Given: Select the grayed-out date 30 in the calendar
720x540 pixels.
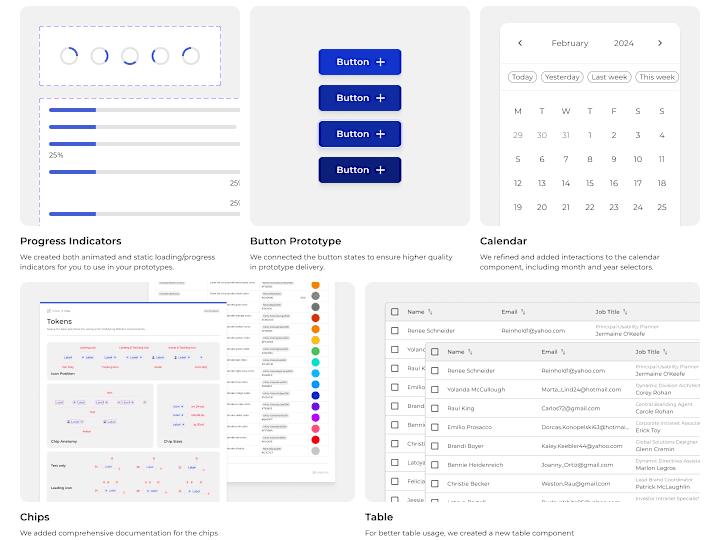Looking at the screenshot, I should [542, 135].
